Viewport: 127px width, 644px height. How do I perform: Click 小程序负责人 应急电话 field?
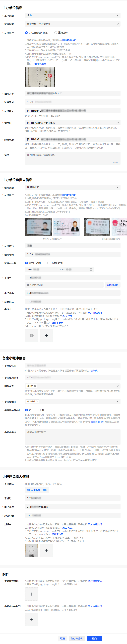[x=73, y=515]
